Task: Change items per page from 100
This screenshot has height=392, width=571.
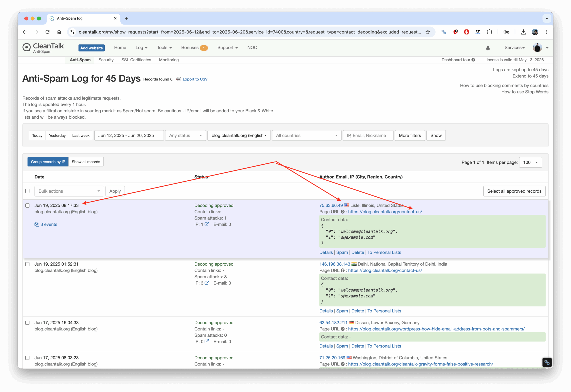Action: (530, 162)
